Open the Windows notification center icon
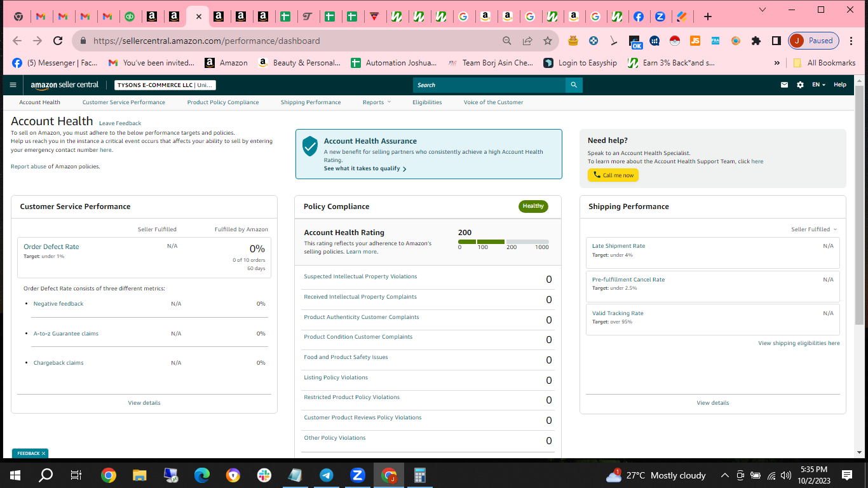868x488 pixels. (x=847, y=475)
